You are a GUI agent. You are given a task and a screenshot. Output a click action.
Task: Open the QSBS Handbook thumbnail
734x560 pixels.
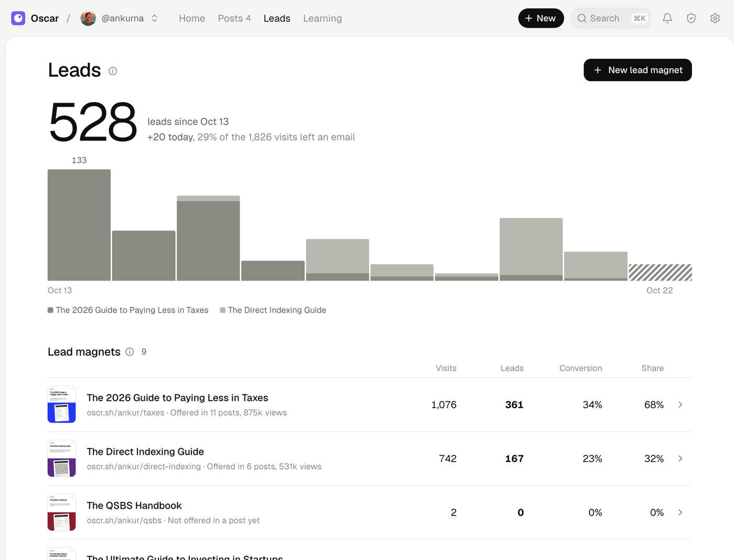(62, 513)
